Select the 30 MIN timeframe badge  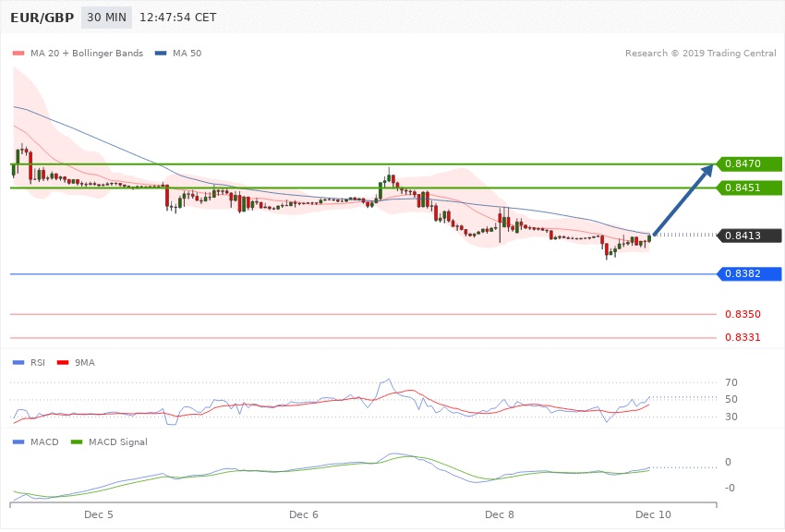click(106, 18)
